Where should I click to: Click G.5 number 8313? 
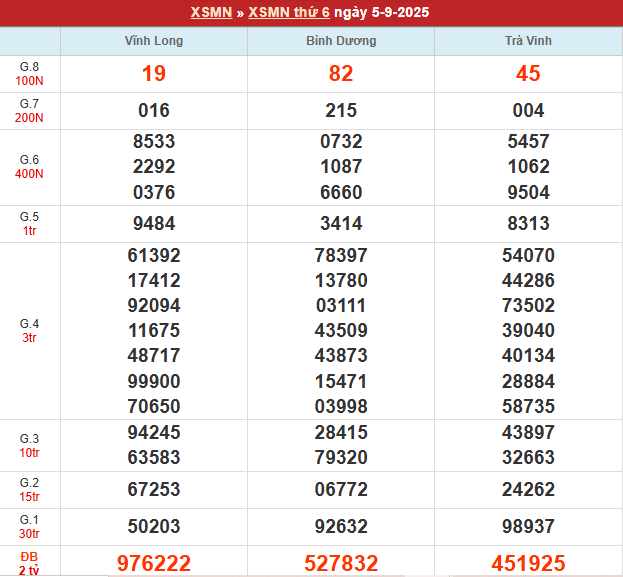pyautogui.click(x=528, y=223)
